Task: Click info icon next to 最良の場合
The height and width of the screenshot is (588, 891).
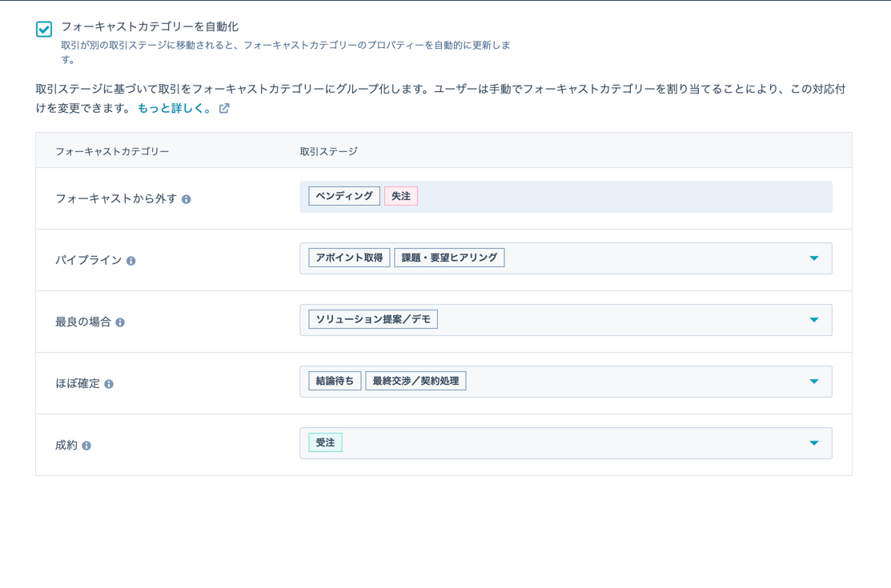Action: (120, 322)
